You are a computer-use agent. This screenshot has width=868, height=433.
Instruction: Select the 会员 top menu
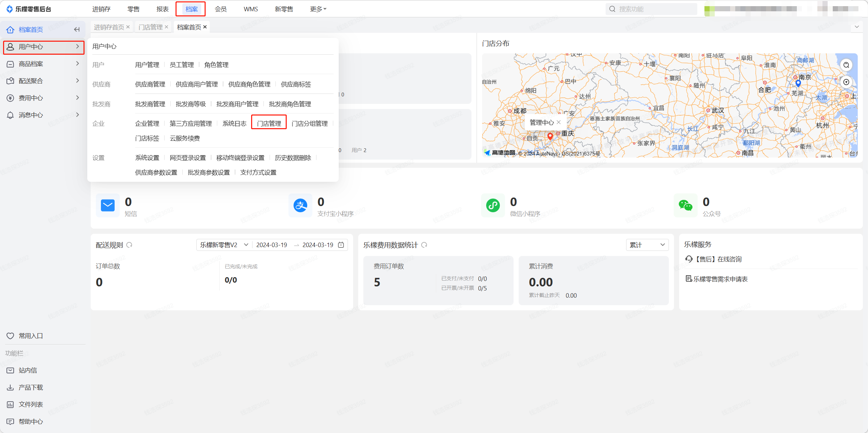pos(221,9)
